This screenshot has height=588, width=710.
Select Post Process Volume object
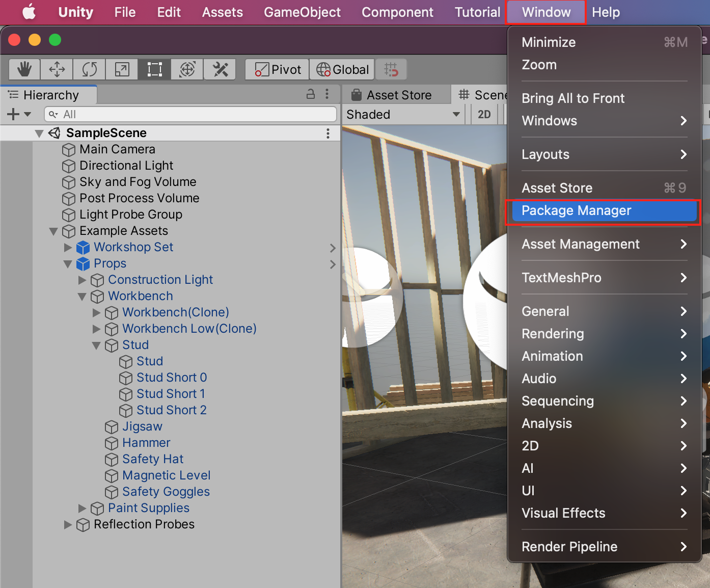(x=139, y=198)
